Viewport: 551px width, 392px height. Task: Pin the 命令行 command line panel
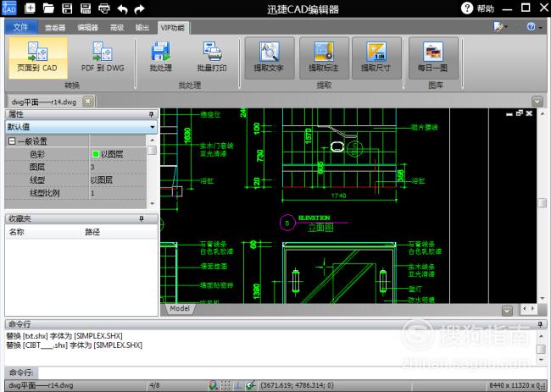click(x=540, y=324)
